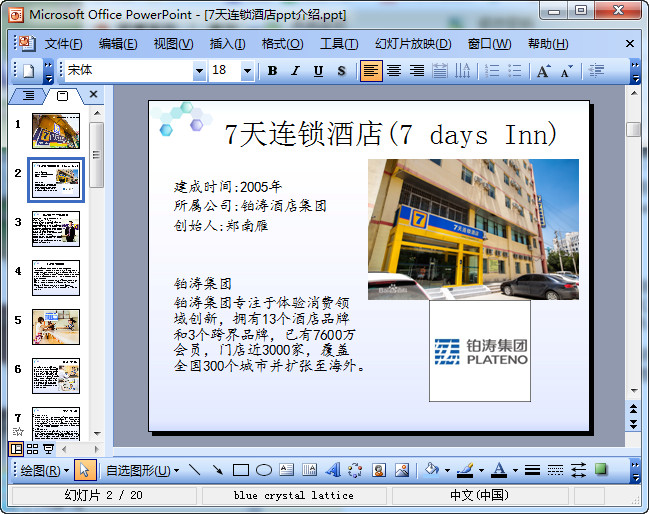
Task: Start slide show from view buttons
Action: coord(48,450)
